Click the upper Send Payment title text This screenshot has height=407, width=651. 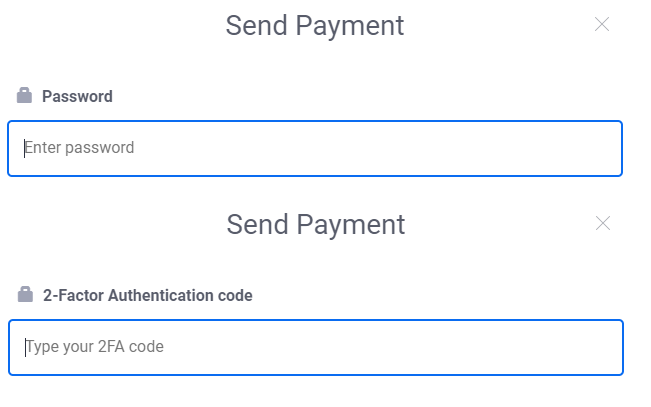point(315,25)
